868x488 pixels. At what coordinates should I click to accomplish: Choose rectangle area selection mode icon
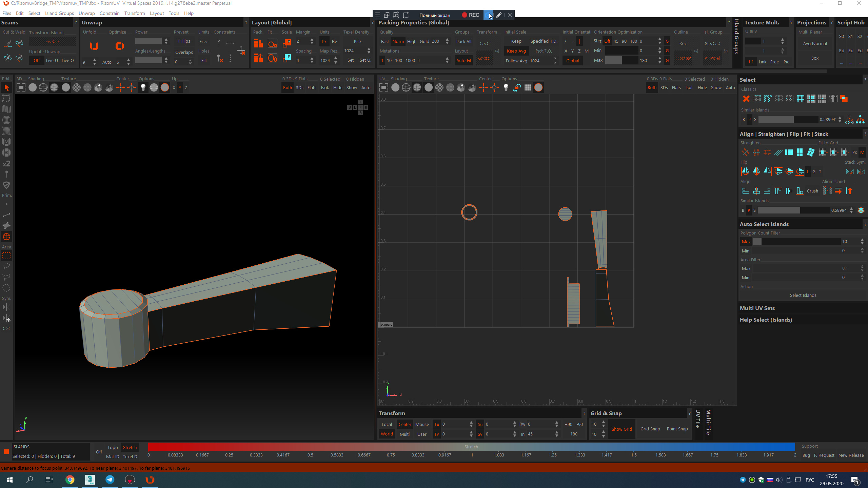(x=6, y=256)
